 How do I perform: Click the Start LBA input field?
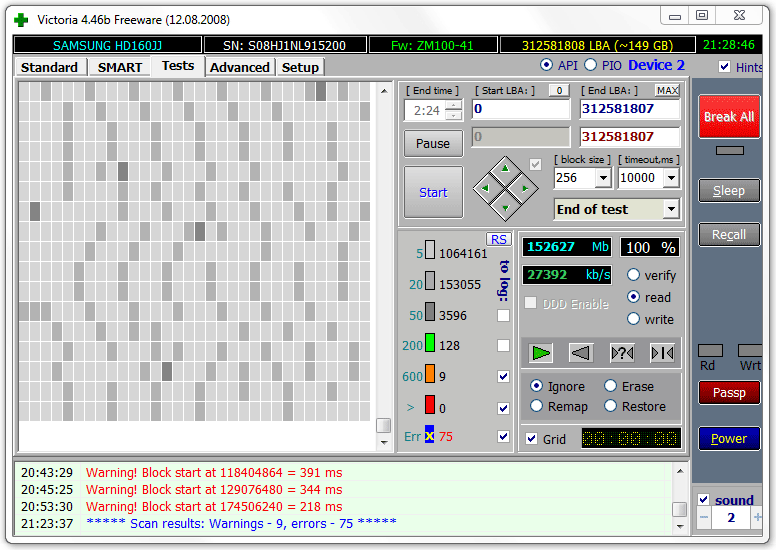[520, 109]
